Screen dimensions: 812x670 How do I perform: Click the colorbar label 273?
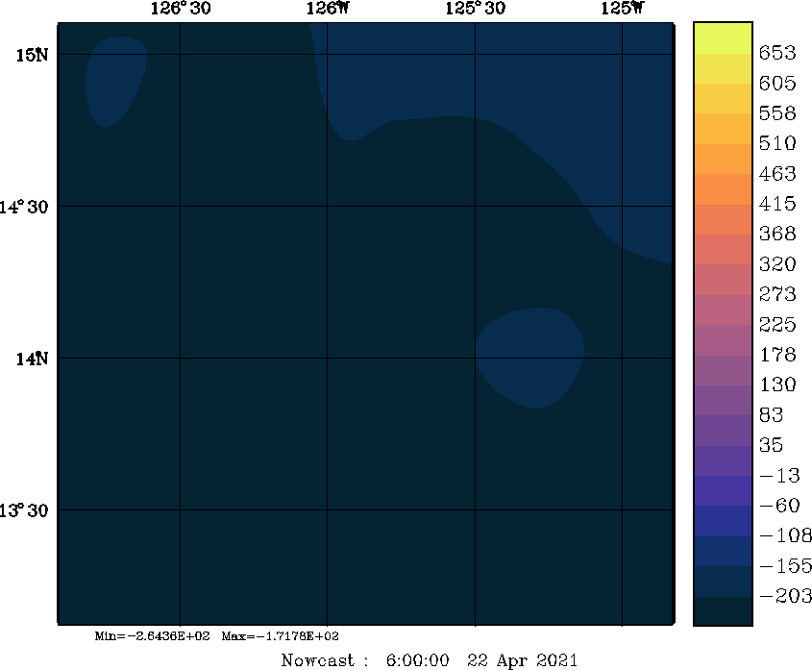[777, 294]
